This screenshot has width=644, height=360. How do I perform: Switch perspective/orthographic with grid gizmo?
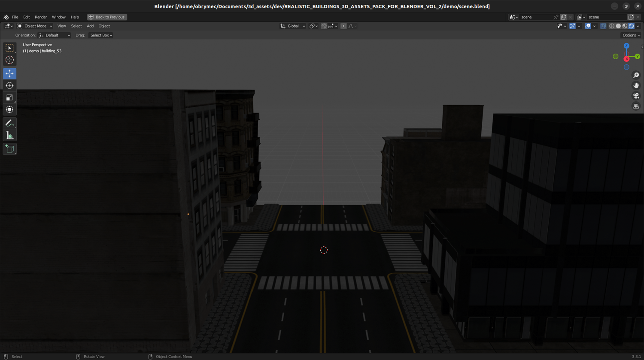point(636,106)
